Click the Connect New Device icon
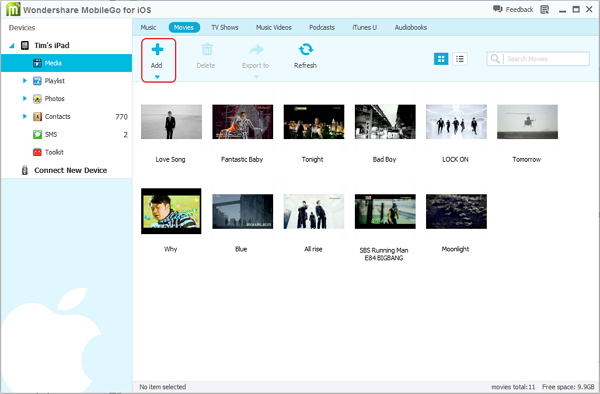The height and width of the screenshot is (394, 600). point(25,170)
